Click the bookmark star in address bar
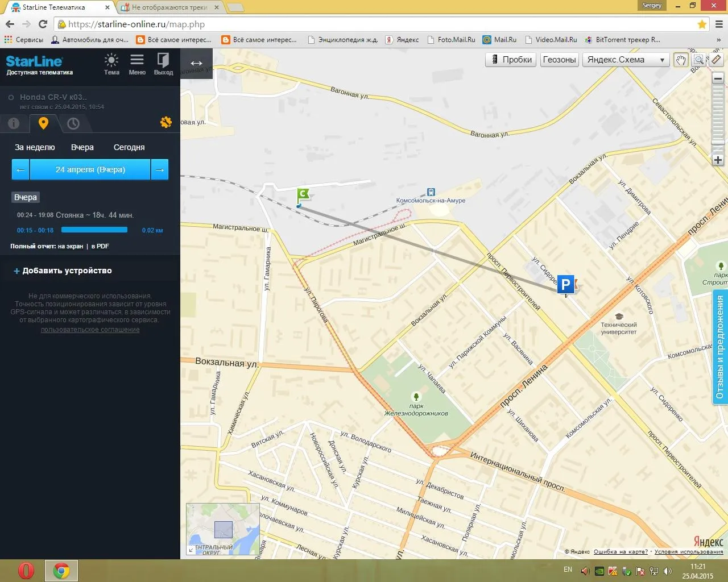Viewport: 728px width, 582px height. pos(702,24)
